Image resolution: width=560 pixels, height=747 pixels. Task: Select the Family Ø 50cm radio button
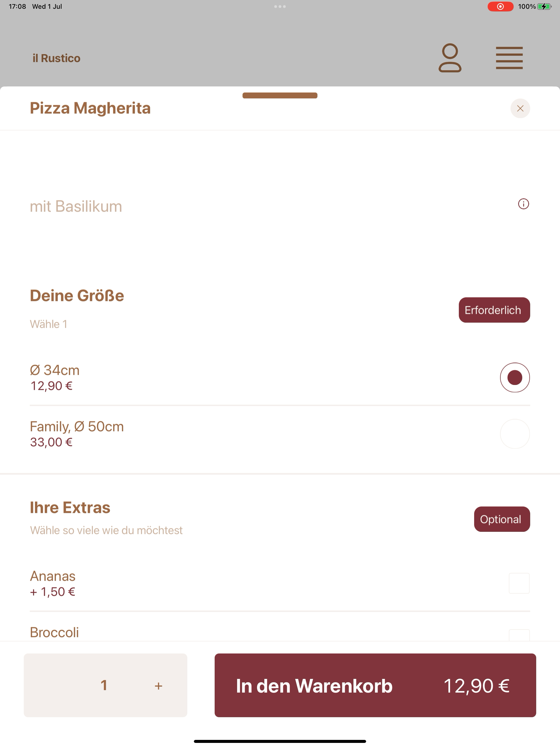pos(515,434)
